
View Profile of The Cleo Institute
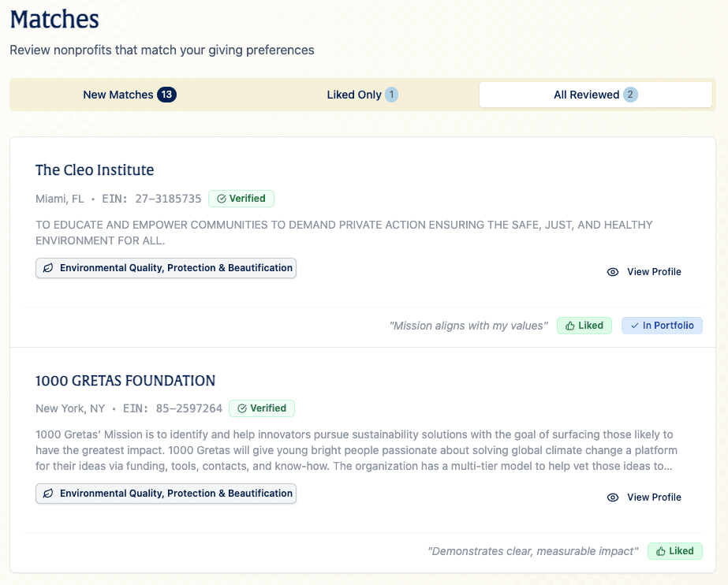click(644, 272)
